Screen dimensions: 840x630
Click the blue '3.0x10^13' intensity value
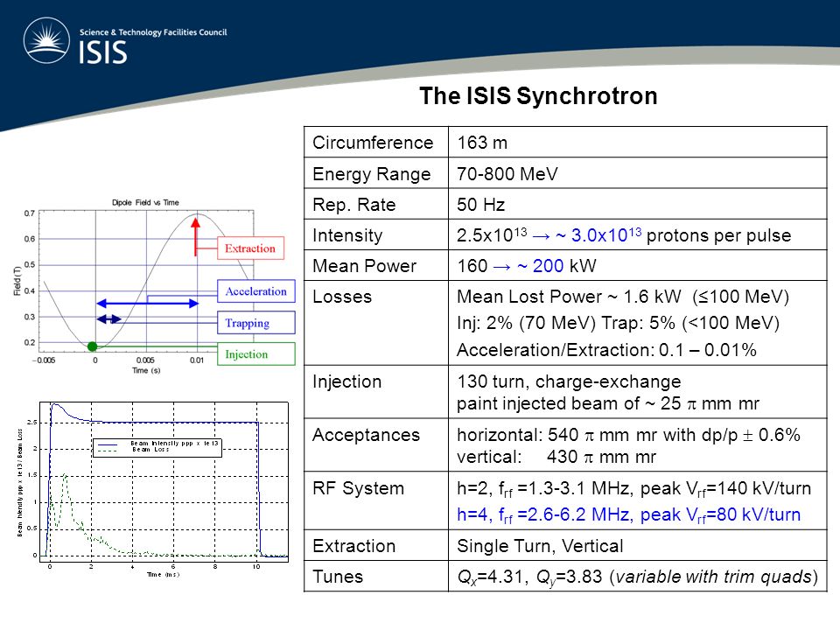tap(605, 234)
